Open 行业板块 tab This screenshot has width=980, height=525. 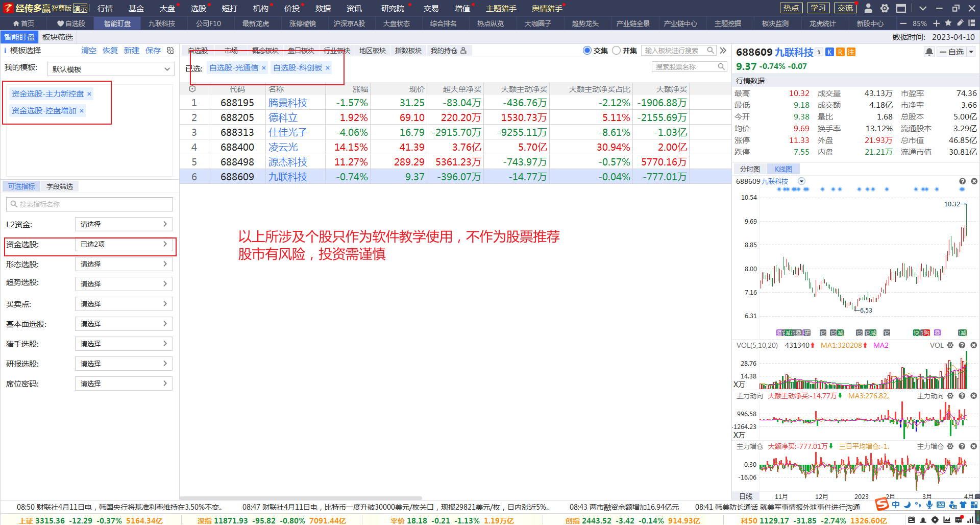click(337, 51)
